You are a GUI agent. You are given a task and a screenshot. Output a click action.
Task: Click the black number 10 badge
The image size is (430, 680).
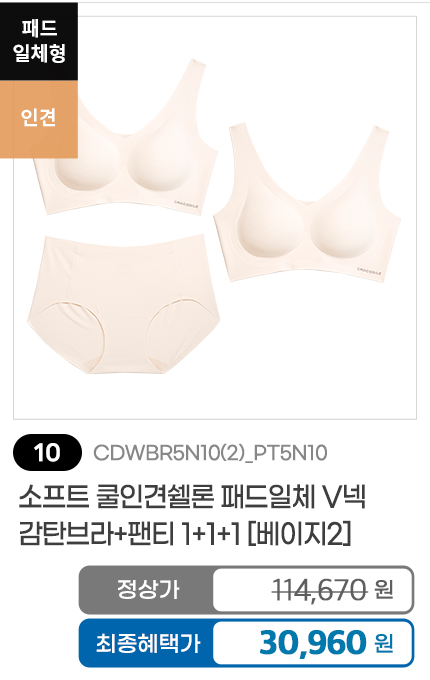tap(47, 453)
